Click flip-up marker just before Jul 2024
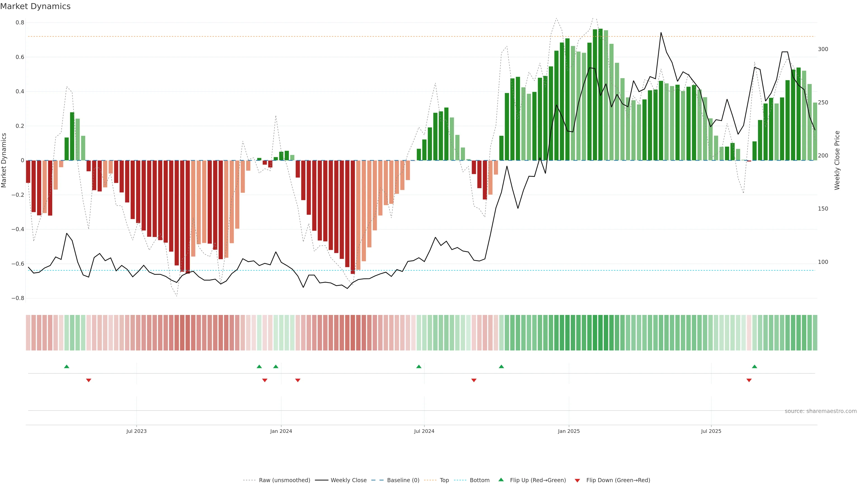Image resolution: width=868 pixels, height=488 pixels. [x=418, y=366]
